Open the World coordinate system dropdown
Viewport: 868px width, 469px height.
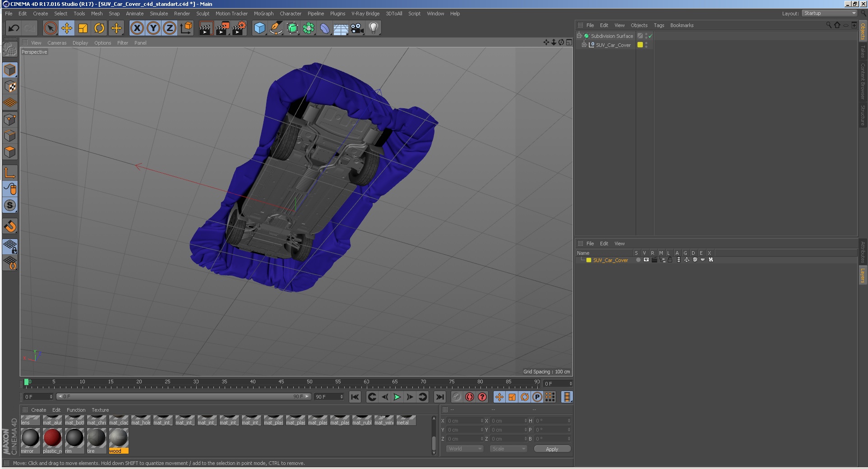point(465,449)
